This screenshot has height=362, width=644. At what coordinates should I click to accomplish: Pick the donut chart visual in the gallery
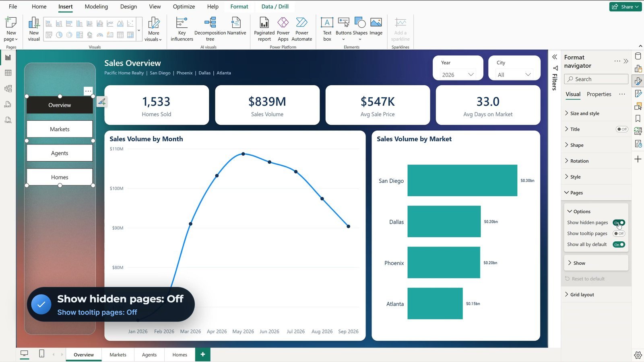pos(69,35)
